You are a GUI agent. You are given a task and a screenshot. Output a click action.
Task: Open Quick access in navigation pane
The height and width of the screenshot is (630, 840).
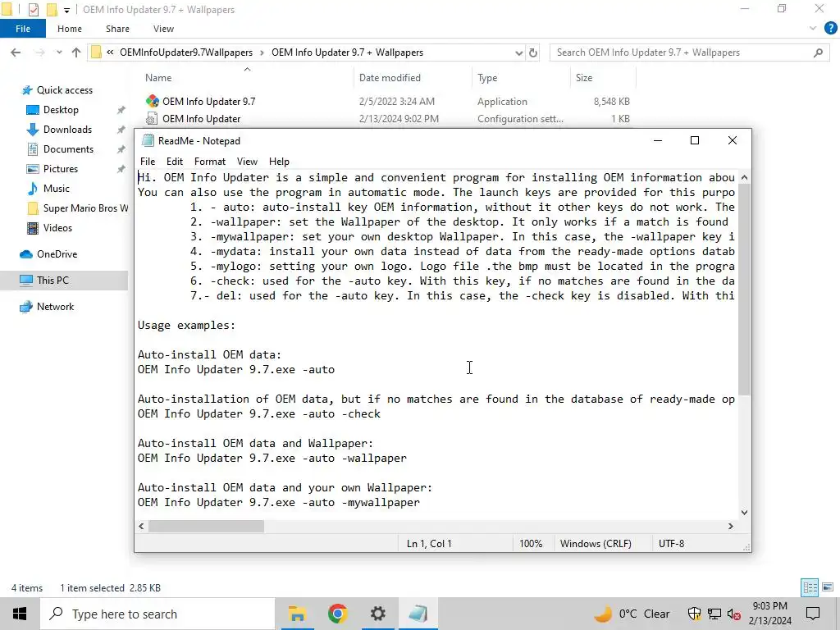click(64, 90)
